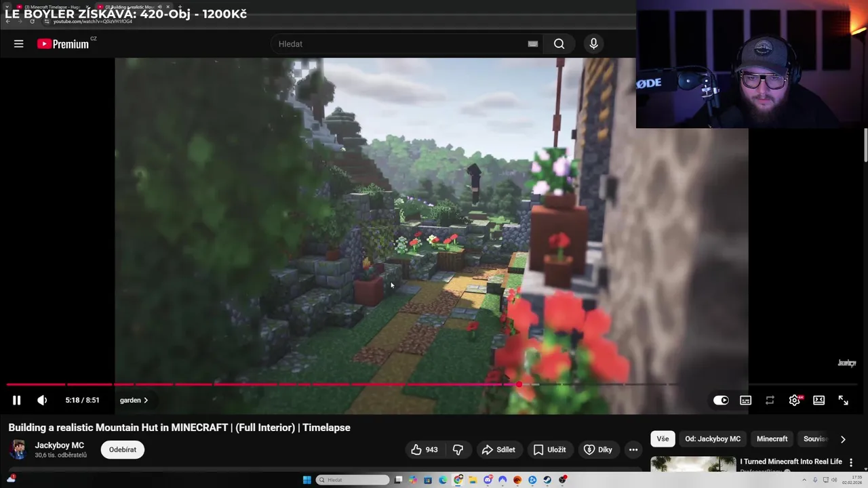Viewport: 868px width, 488px height.
Task: Open Jackyboy MC channel avatar
Action: point(18,449)
